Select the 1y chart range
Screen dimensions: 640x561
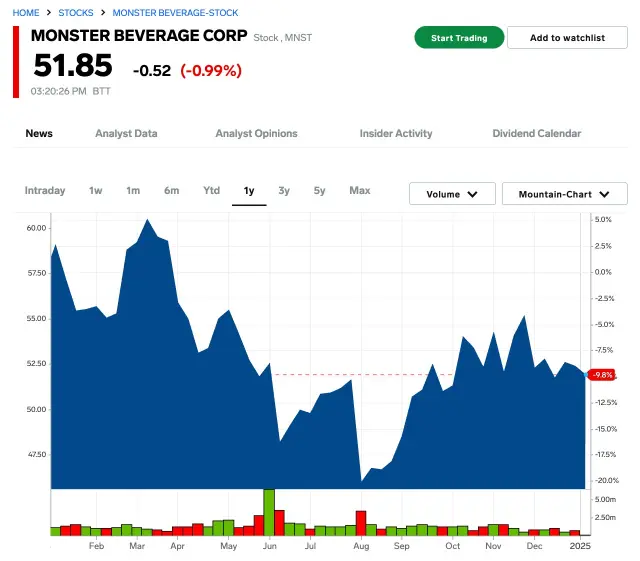click(249, 191)
